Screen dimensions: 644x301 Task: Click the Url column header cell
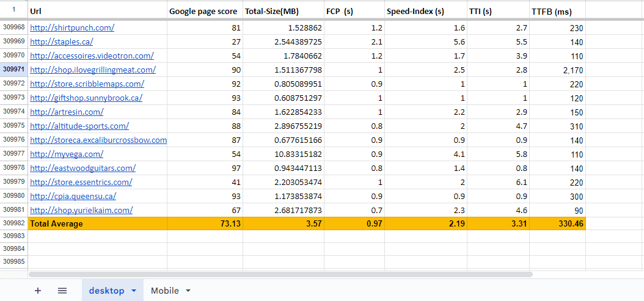pos(98,10)
